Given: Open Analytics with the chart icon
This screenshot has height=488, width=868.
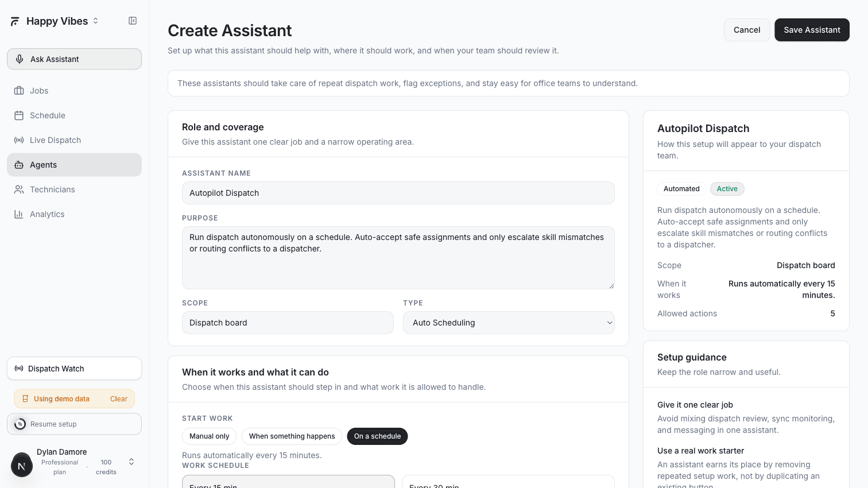Looking at the screenshot, I should pos(20,214).
